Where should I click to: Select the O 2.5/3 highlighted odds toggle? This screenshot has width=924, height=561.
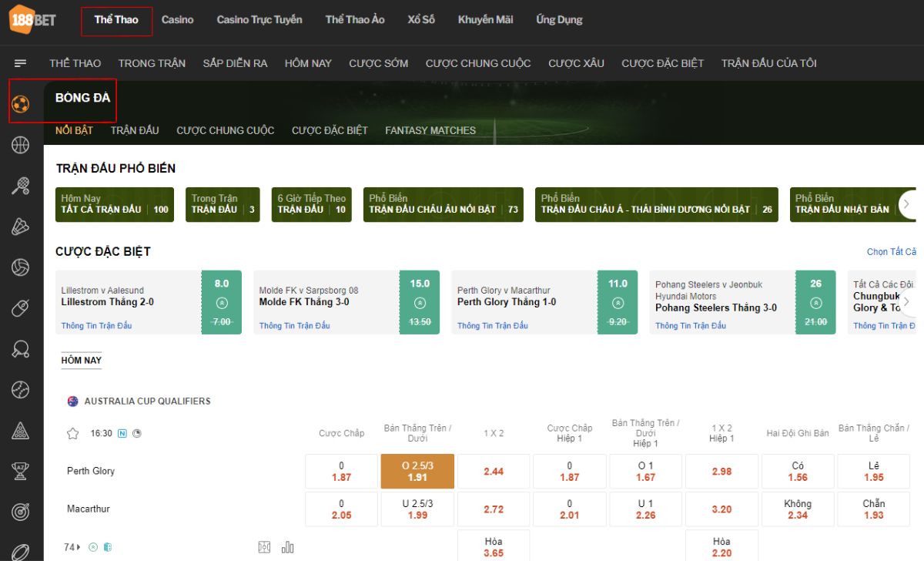[x=417, y=470]
